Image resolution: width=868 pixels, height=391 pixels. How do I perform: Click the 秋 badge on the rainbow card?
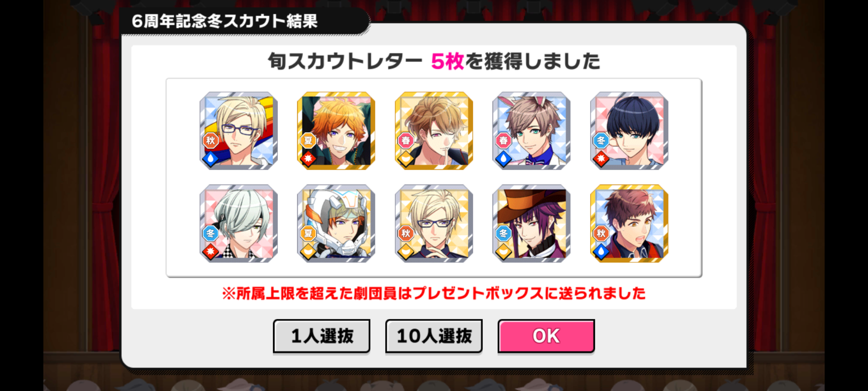210,140
